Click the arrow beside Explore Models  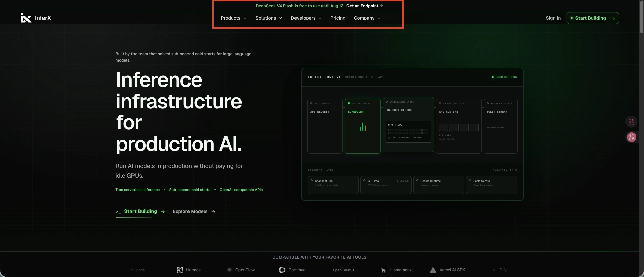[x=213, y=212]
